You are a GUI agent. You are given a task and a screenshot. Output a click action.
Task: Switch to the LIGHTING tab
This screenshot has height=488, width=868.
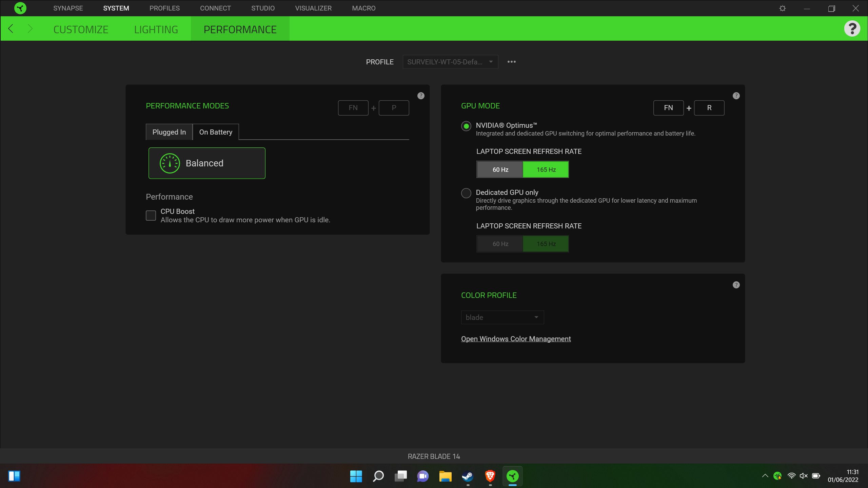[156, 29]
